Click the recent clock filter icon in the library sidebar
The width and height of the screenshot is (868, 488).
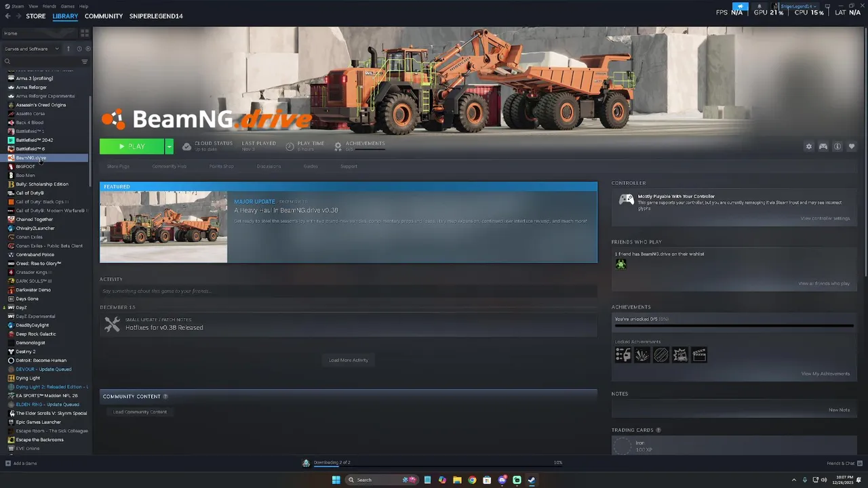[79, 49]
